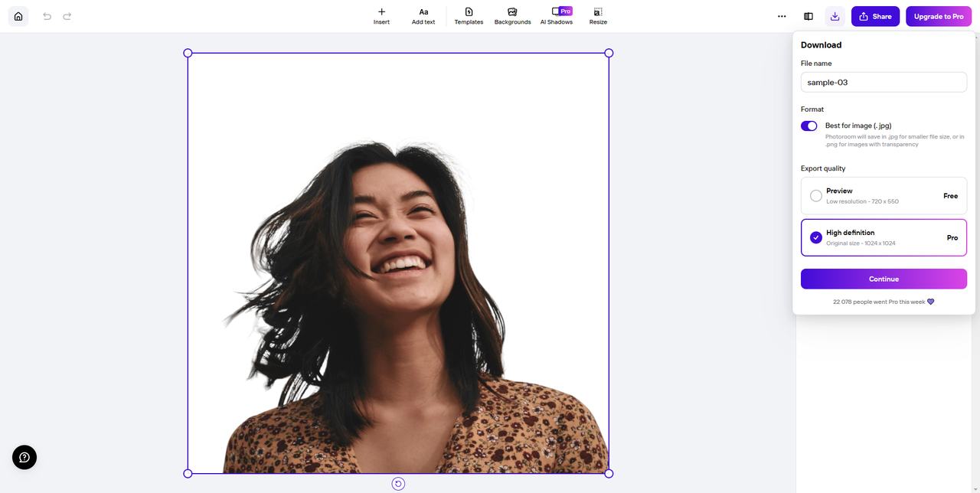
Task: Open the Insert tool
Action: [x=381, y=16]
